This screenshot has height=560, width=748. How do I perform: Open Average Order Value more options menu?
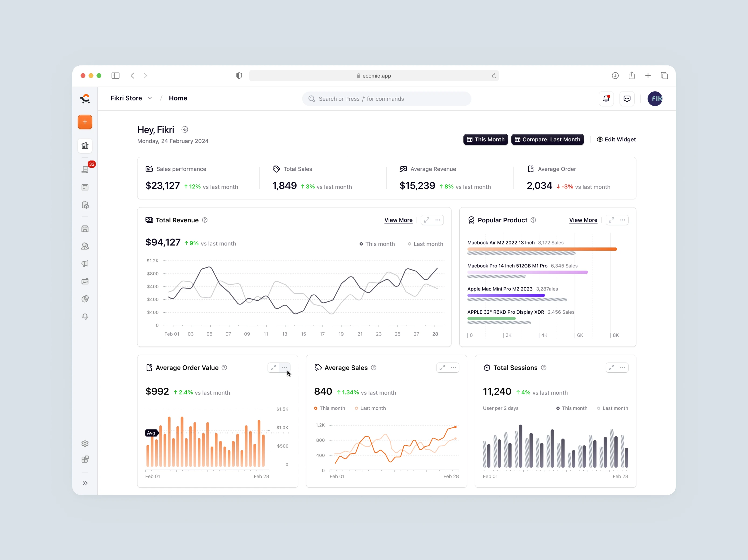285,368
